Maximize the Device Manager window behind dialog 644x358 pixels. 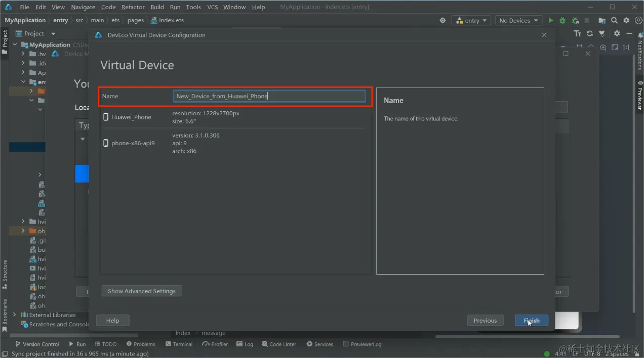point(566,54)
